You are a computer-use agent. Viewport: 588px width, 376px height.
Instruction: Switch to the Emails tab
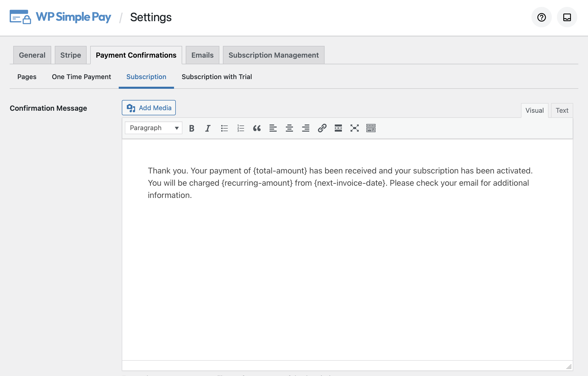coord(202,55)
